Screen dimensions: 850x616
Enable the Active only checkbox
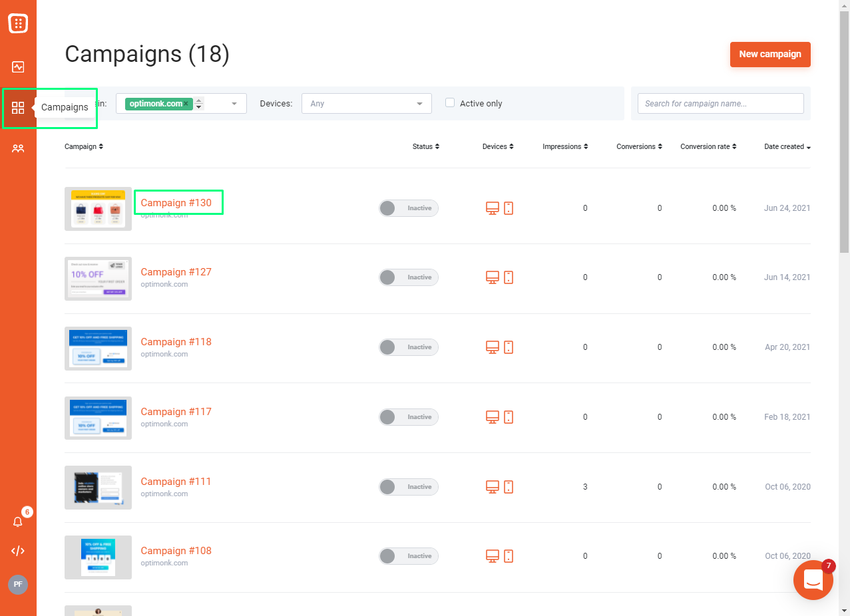[x=450, y=103]
